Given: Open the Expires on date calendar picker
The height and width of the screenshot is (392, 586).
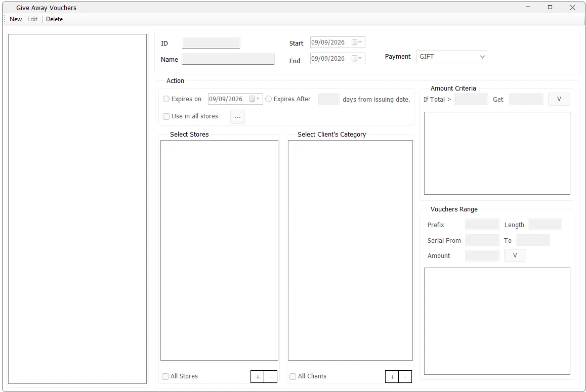Looking at the screenshot, I should pyautogui.click(x=255, y=99).
